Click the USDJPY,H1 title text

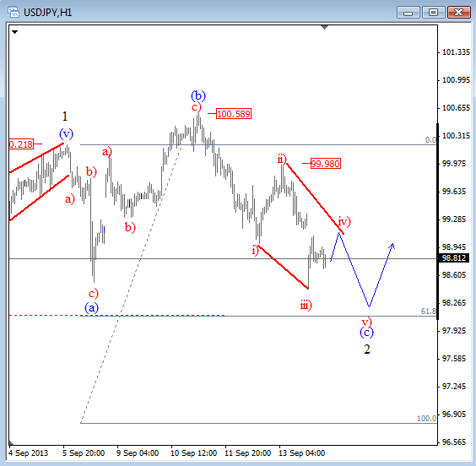[47, 13]
